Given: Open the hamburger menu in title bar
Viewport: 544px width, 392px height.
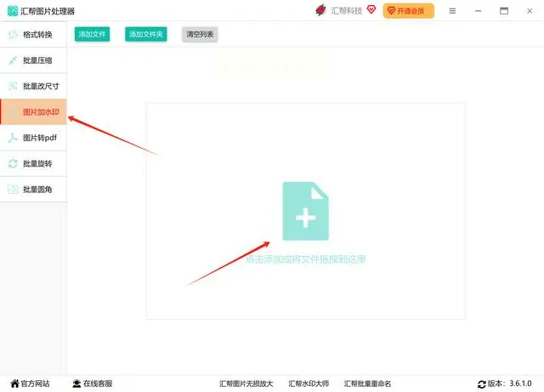Looking at the screenshot, I should coord(452,11).
